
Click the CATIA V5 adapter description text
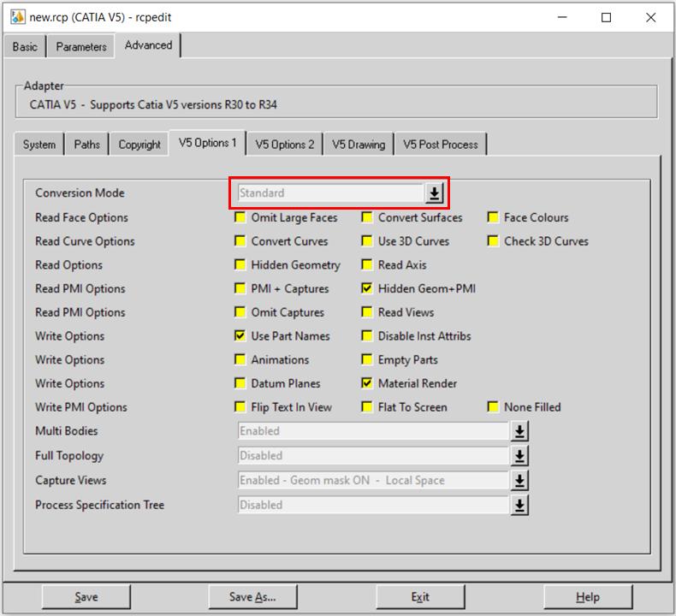(153, 104)
